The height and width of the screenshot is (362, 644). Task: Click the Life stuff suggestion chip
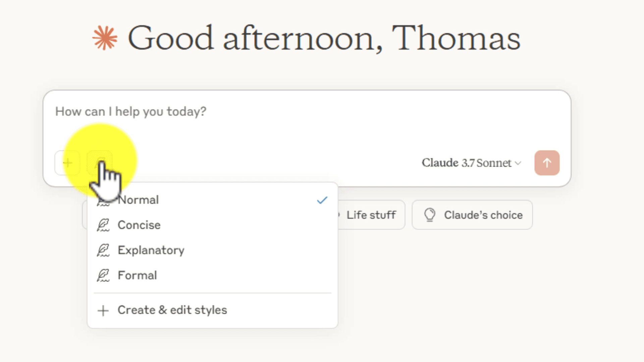tap(371, 215)
